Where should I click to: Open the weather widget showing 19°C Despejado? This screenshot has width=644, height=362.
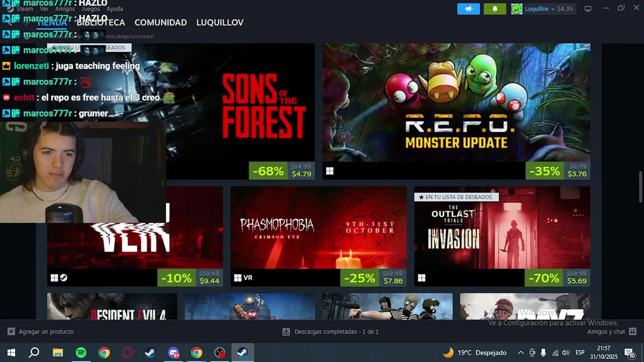coord(474,352)
